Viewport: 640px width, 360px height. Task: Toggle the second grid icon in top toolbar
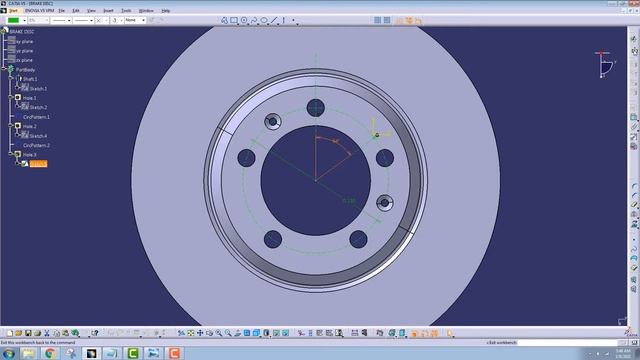tap(387, 20)
